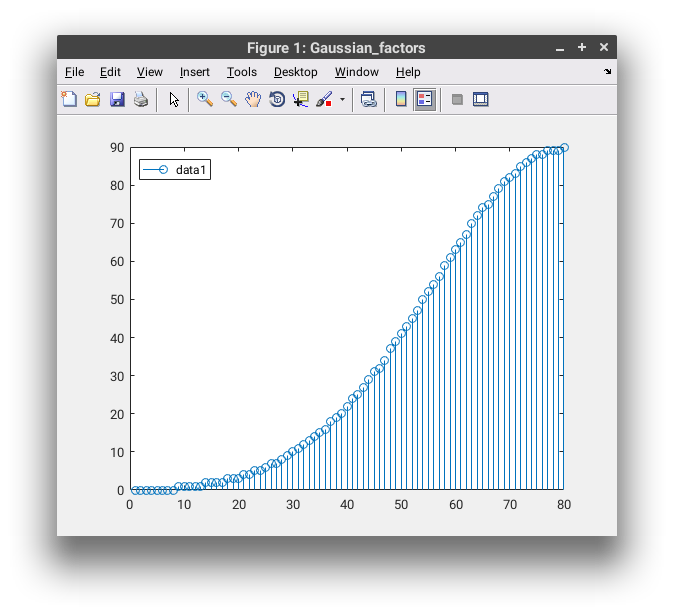Image resolution: width=674 pixels, height=615 pixels.
Task: Toggle the Insert Legend button
Action: coord(425,99)
